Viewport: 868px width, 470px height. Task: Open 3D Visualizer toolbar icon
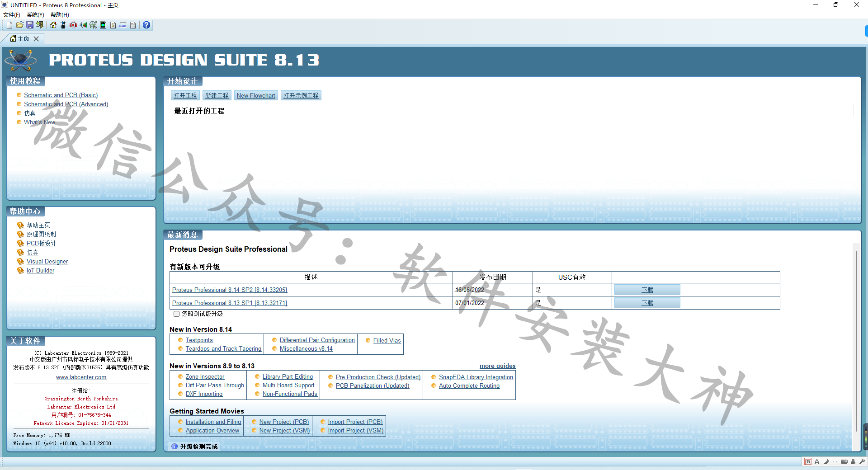[x=83, y=25]
